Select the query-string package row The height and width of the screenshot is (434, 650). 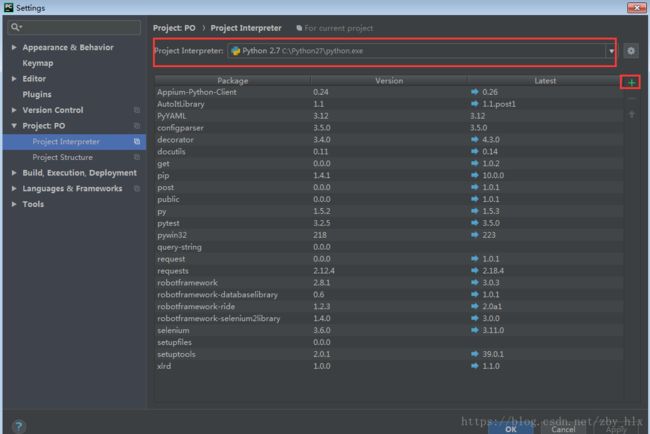[x=389, y=247]
